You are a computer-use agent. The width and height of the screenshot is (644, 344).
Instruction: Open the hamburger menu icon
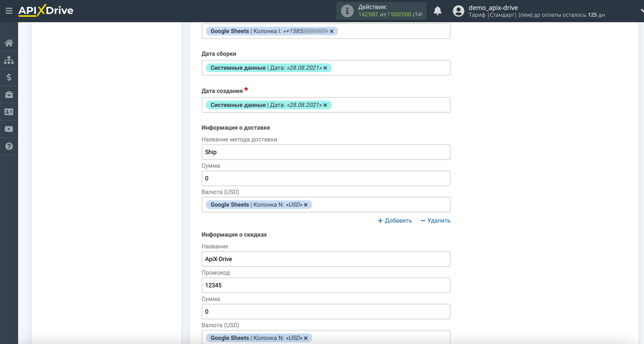[x=9, y=11]
